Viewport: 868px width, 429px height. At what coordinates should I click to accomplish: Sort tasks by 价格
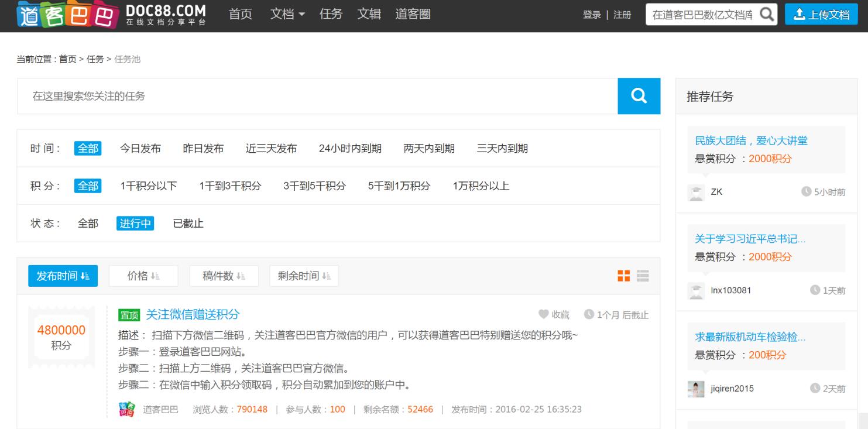[x=143, y=276]
